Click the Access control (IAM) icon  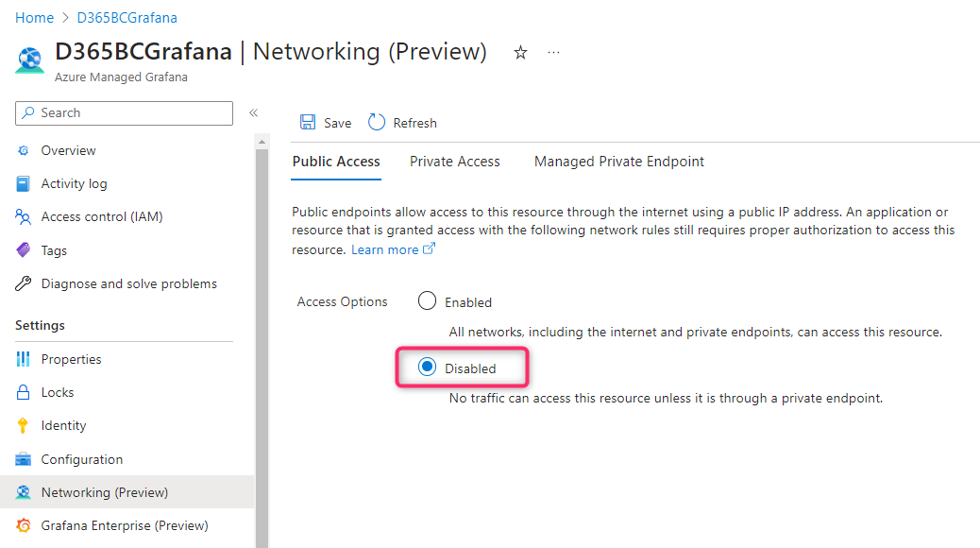pyautogui.click(x=24, y=217)
